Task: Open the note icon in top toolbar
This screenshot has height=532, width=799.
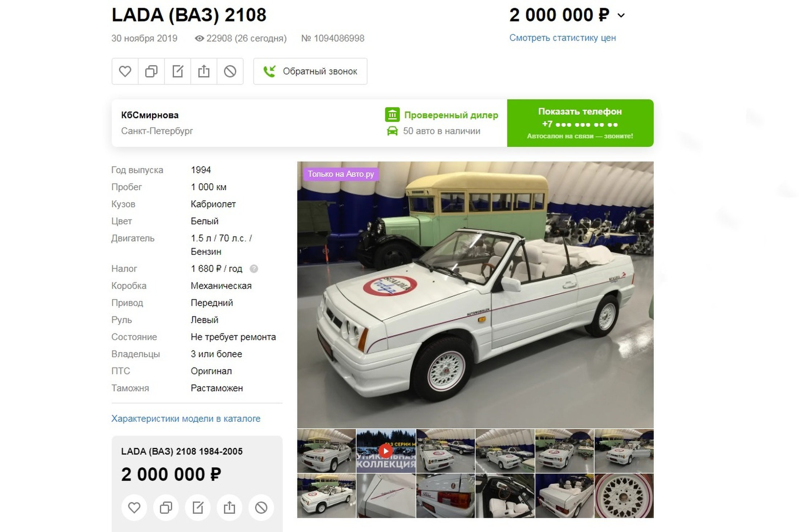Action: click(x=178, y=71)
